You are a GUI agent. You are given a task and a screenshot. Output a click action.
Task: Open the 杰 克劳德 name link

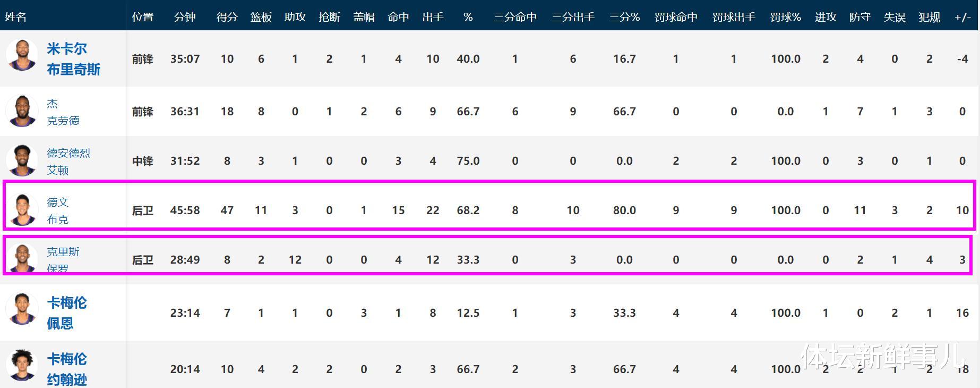[x=63, y=112]
